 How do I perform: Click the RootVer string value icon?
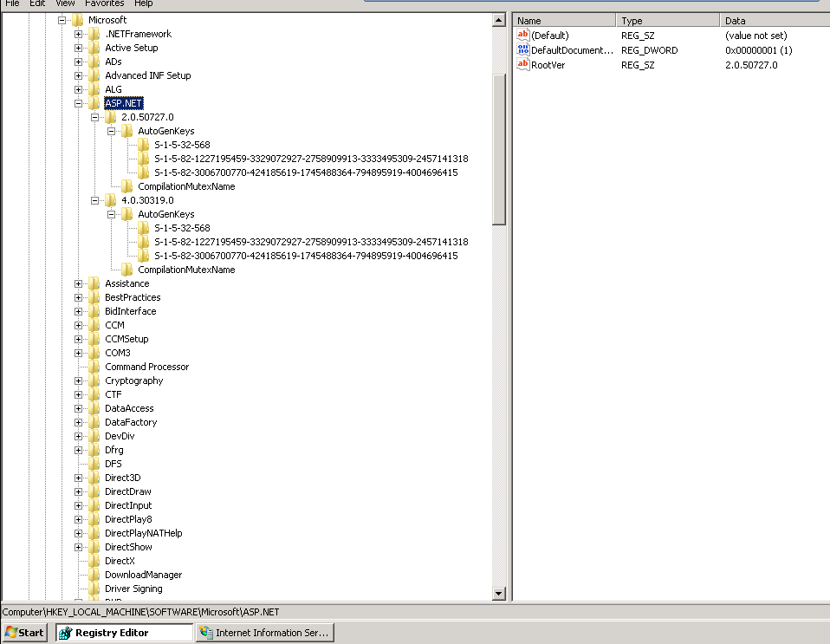point(523,65)
